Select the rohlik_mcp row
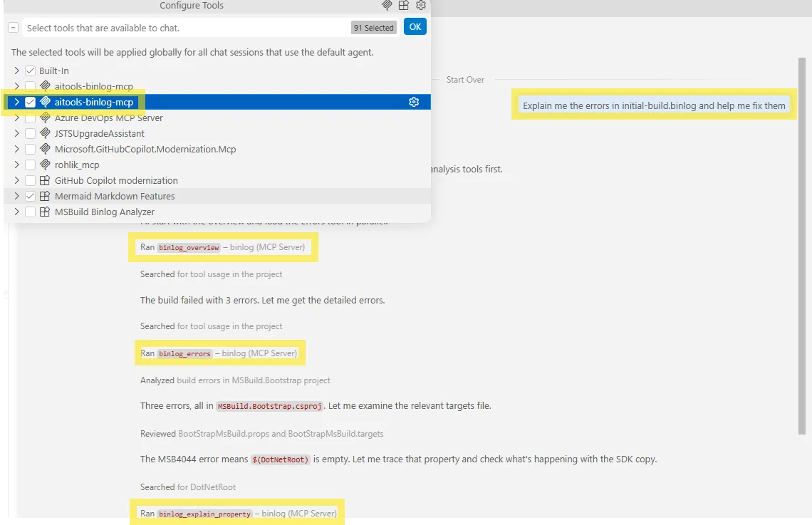Viewport: 812px width, 525px height. (217, 165)
